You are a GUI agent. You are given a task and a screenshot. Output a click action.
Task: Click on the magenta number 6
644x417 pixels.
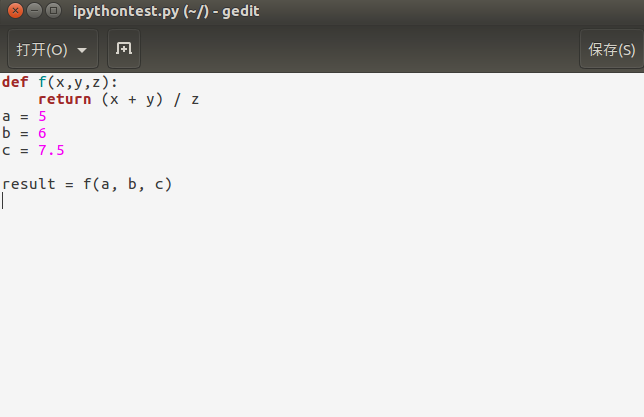click(42, 134)
